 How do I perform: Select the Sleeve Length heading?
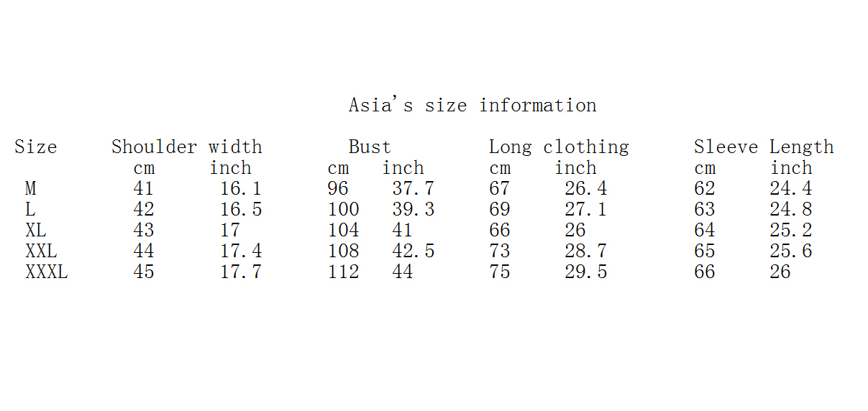click(764, 147)
